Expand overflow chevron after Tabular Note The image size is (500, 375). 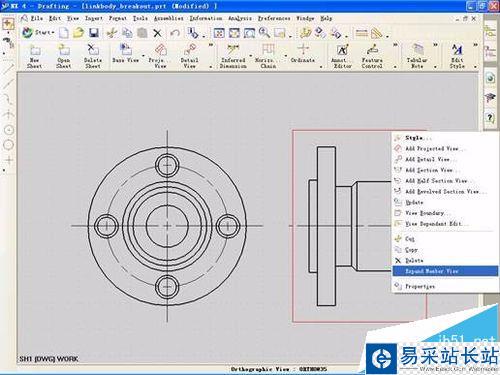(x=435, y=45)
